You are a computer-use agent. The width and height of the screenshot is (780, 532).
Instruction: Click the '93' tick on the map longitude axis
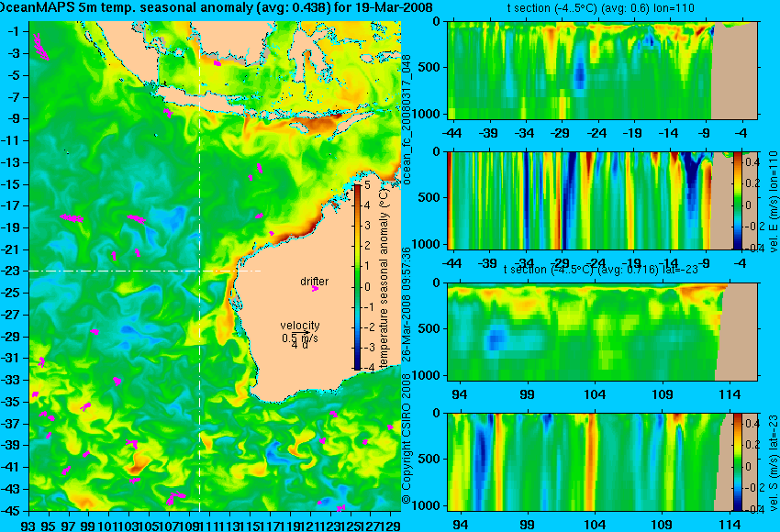coord(28,526)
